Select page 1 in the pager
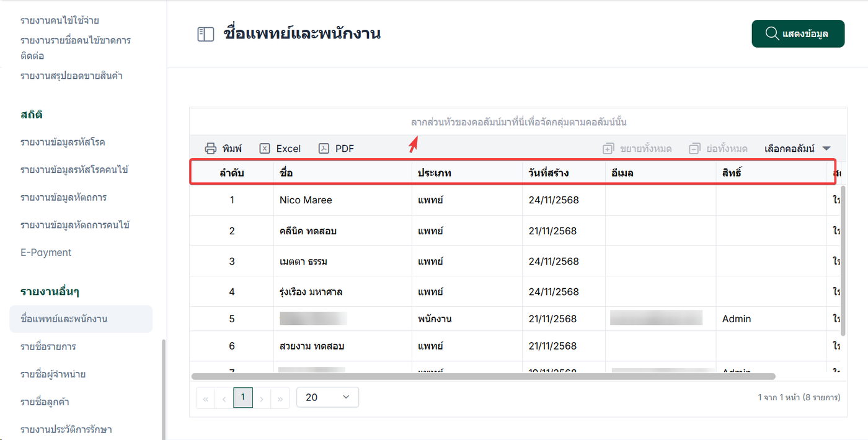868x440 pixels. (243, 397)
